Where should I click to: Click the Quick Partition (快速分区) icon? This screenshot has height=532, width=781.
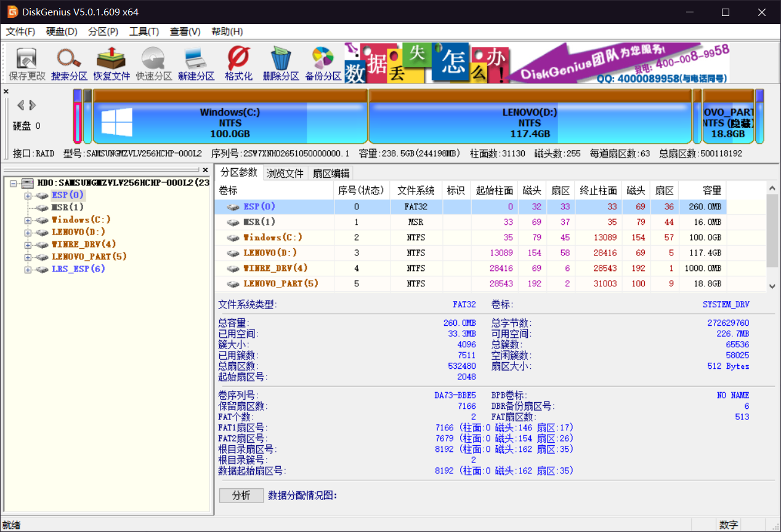(153, 64)
